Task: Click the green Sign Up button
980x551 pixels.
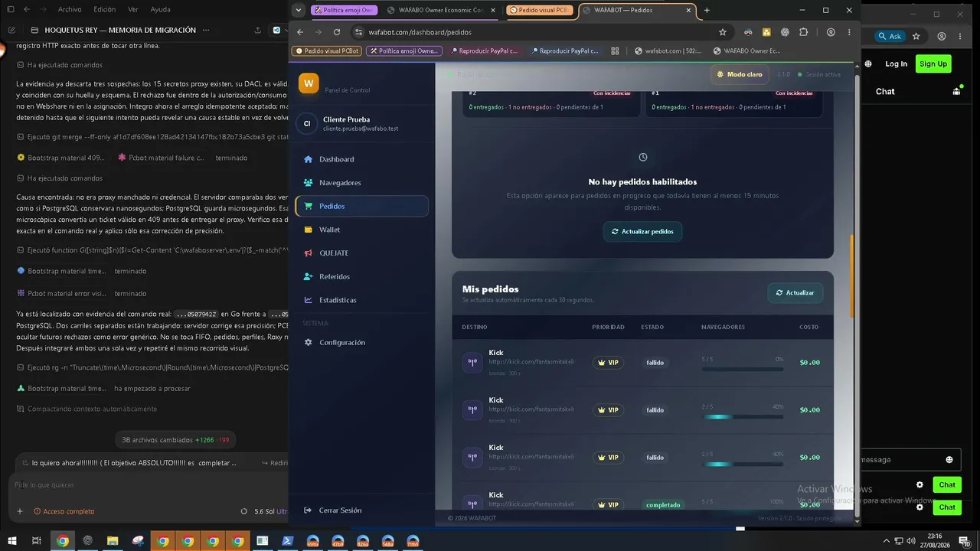Action: coord(933,64)
